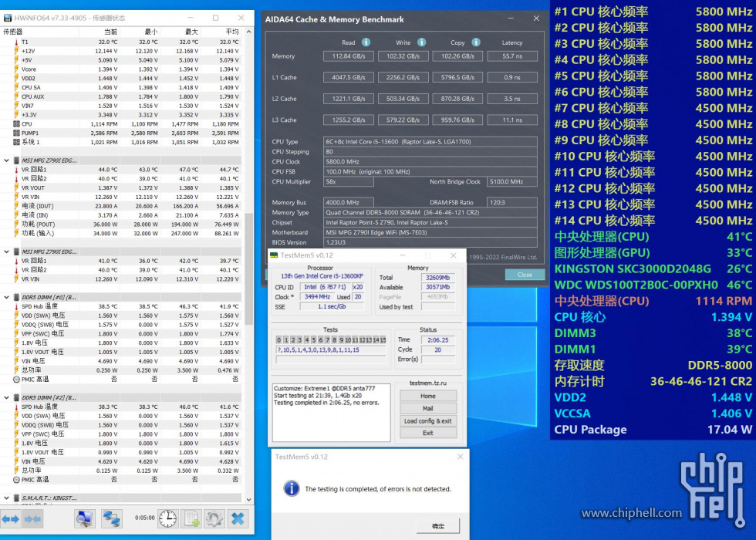Click the blue X close sensors icon in HWiNFO toolbar

pos(238,518)
